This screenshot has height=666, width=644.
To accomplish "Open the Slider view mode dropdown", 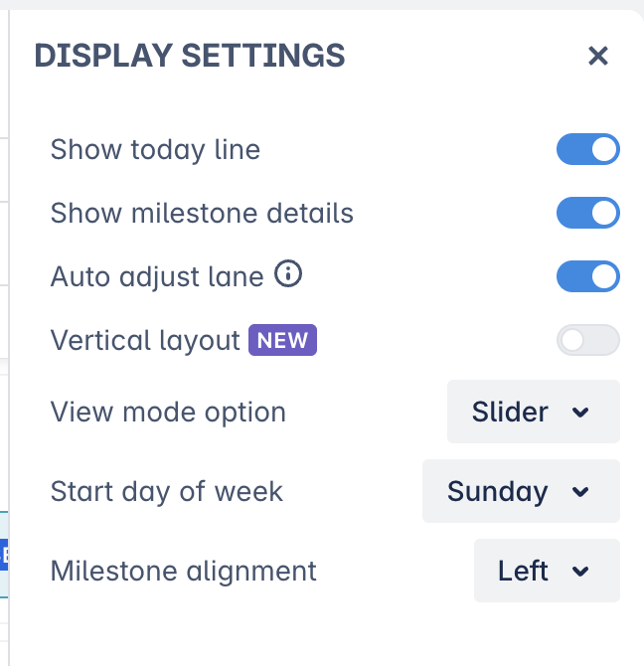I will click(533, 412).
